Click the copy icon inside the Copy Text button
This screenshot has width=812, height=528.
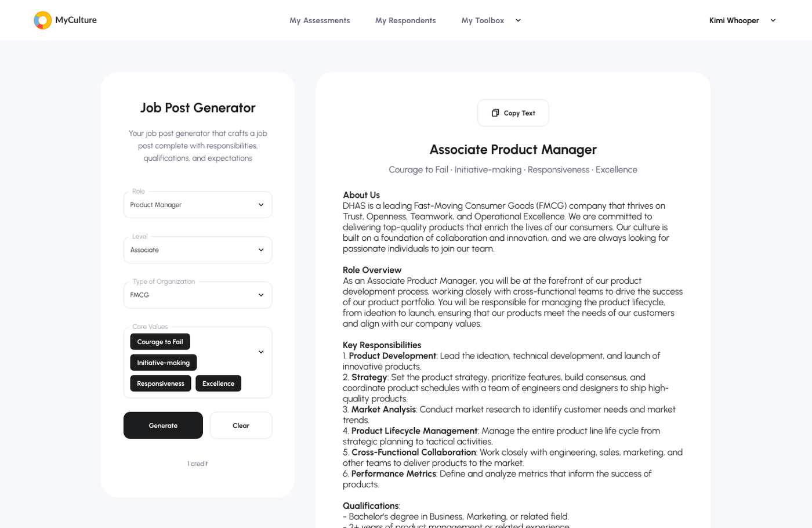[495, 113]
